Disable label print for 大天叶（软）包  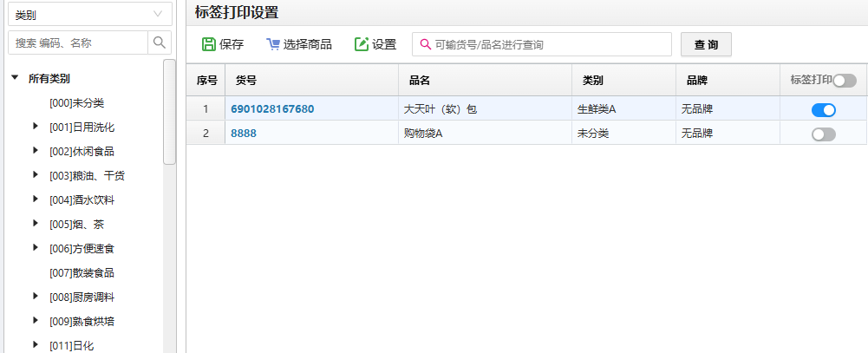pyautogui.click(x=824, y=110)
